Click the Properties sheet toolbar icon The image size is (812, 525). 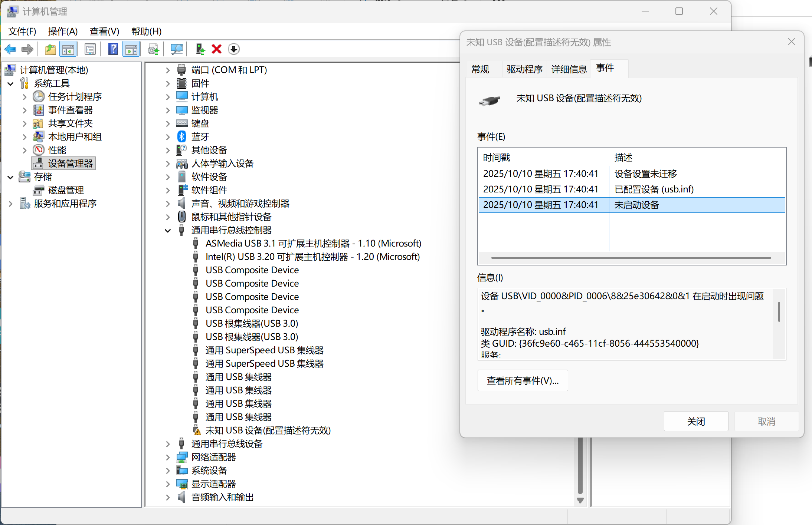pos(90,49)
